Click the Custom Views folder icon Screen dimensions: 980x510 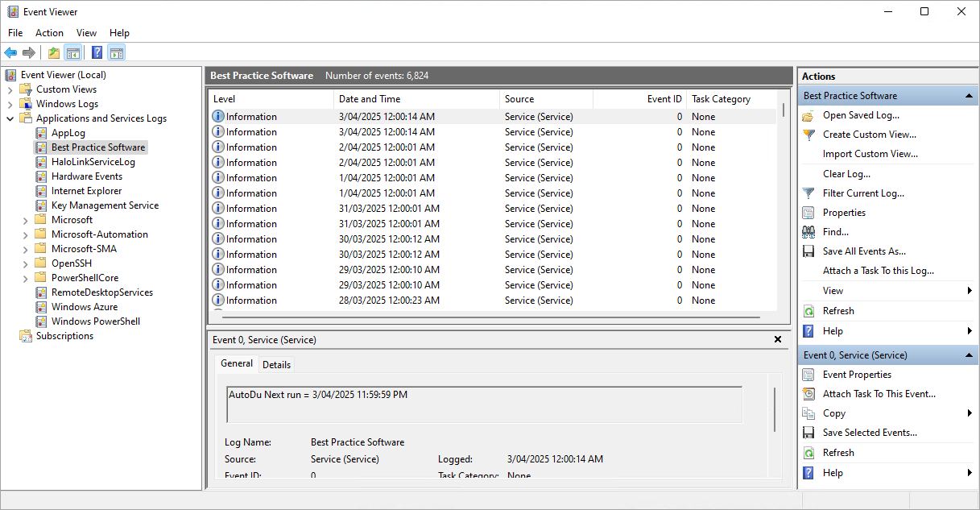27,89
